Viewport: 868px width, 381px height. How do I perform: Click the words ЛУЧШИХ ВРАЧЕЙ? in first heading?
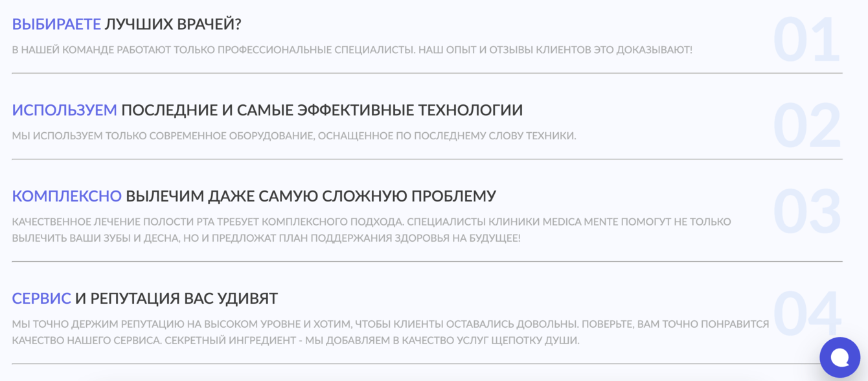coord(173,25)
